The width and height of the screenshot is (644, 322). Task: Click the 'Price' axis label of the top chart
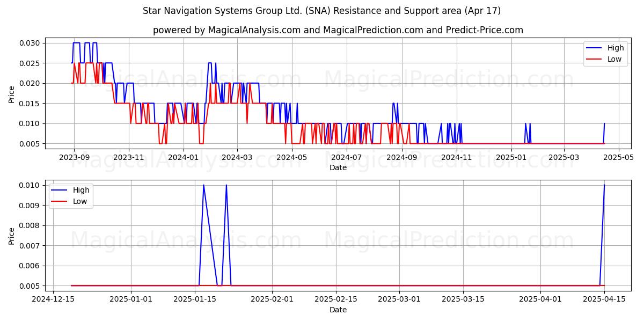12,93
